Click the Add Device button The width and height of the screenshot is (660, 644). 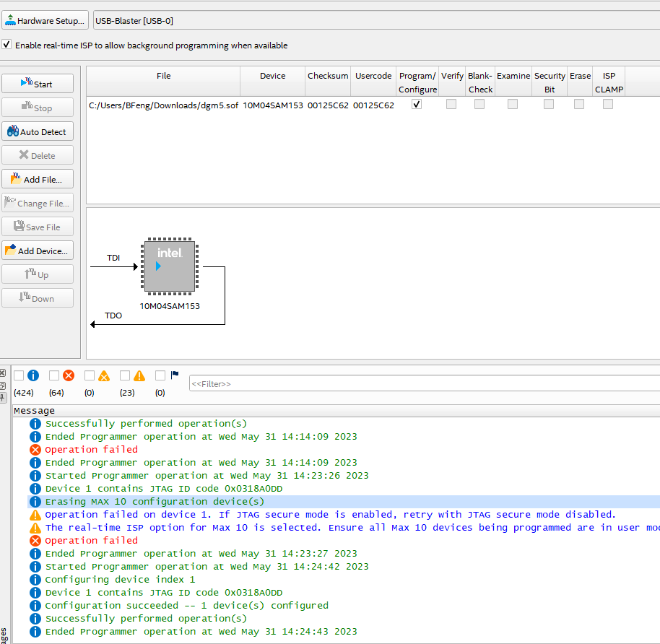coord(38,251)
